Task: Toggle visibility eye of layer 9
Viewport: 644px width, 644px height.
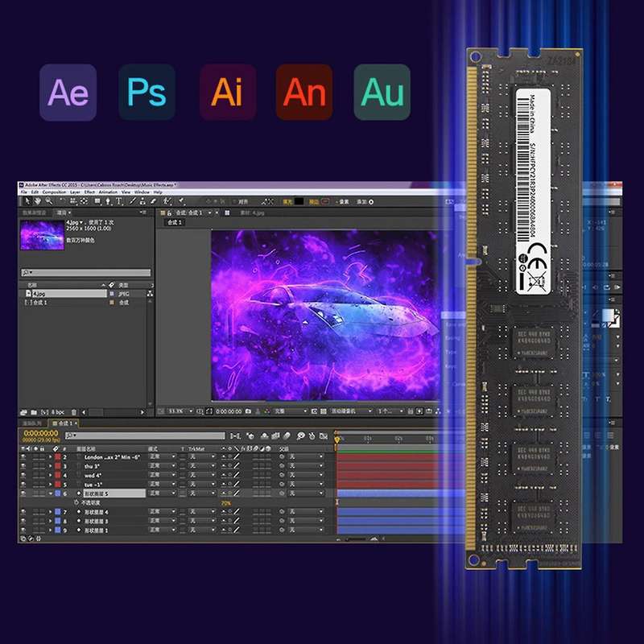Action: coord(23,530)
